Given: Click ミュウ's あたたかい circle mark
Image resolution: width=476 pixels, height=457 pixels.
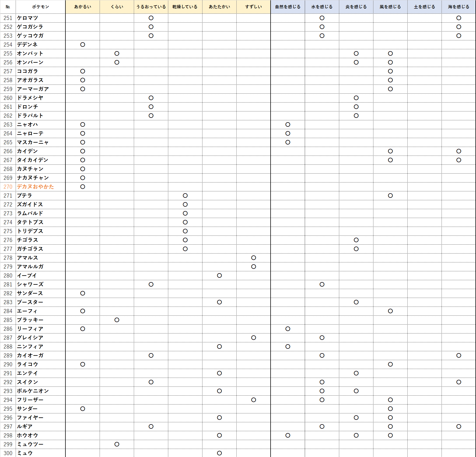Looking at the screenshot, I should (219, 453).
